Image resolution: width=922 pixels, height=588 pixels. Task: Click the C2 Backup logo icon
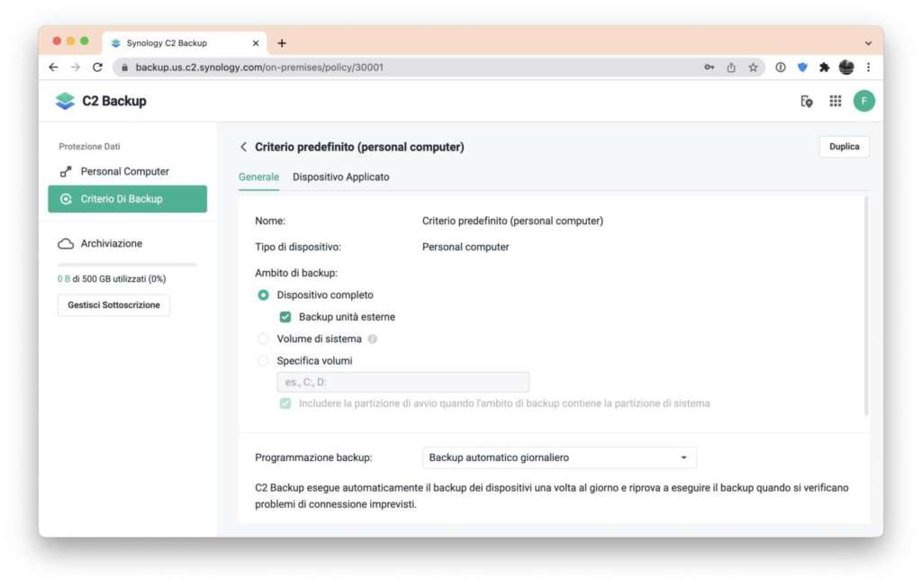pos(65,101)
